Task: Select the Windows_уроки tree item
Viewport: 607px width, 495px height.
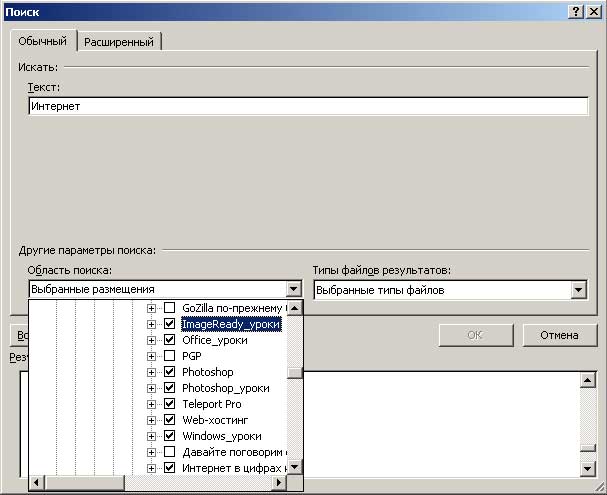Action: click(221, 436)
